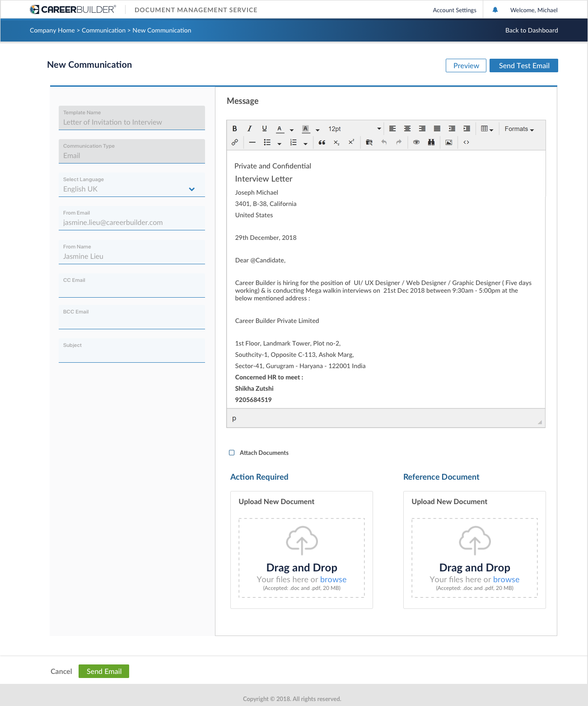Click the find and replace folder-search icon

(x=369, y=142)
